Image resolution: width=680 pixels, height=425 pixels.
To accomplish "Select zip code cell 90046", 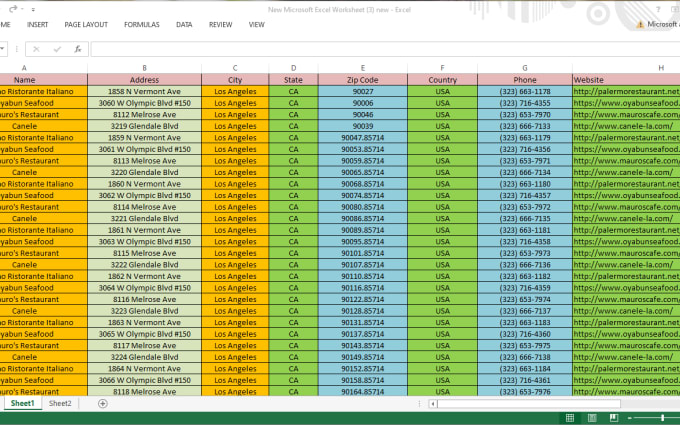I will click(x=363, y=114).
